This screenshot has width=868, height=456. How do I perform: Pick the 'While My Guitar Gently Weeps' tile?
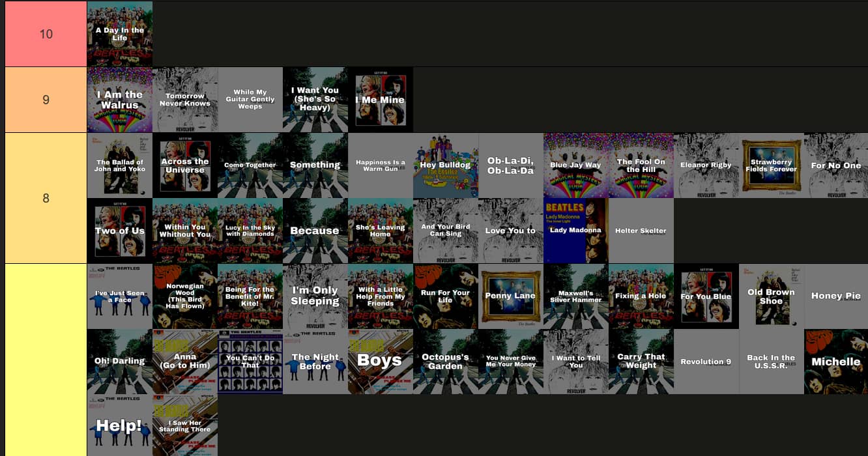pos(250,100)
